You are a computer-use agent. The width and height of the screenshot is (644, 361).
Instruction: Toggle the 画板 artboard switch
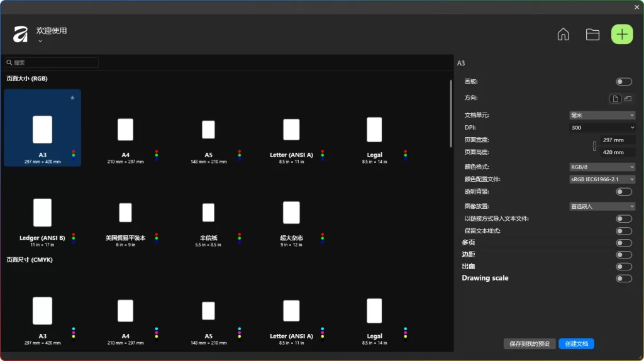(623, 82)
